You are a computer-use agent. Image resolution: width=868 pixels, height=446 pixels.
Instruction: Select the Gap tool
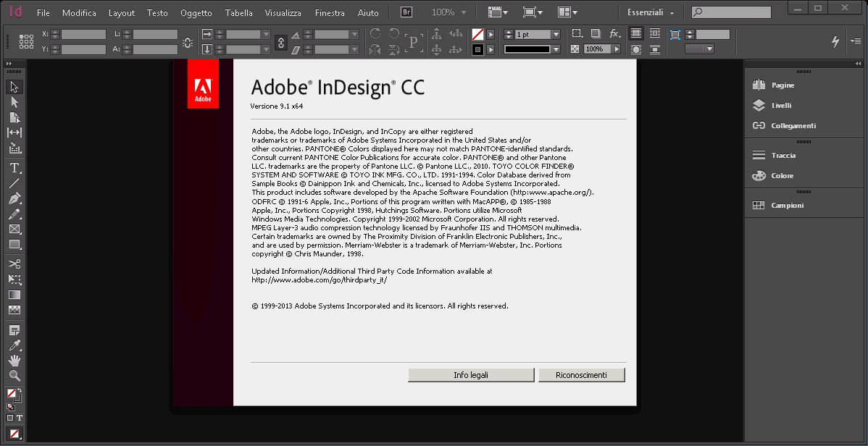[x=14, y=132]
